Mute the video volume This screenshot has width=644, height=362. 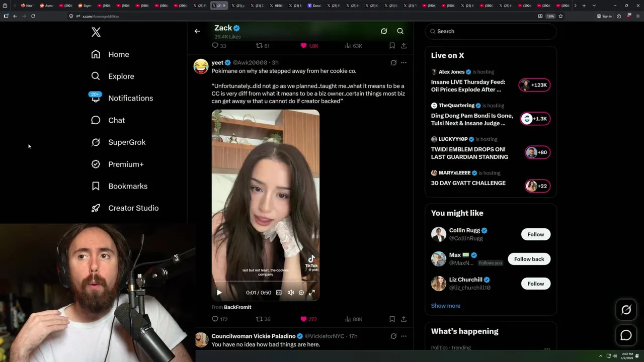(290, 293)
